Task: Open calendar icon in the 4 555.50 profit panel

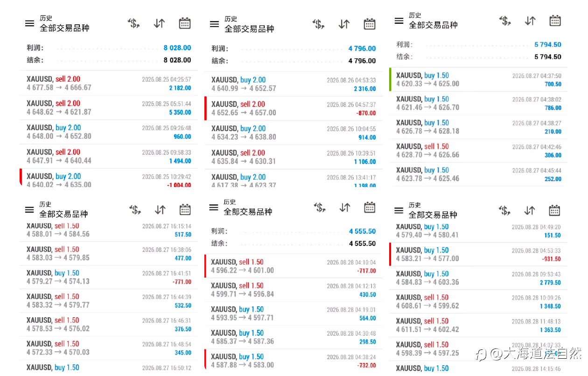Action: pos(370,207)
